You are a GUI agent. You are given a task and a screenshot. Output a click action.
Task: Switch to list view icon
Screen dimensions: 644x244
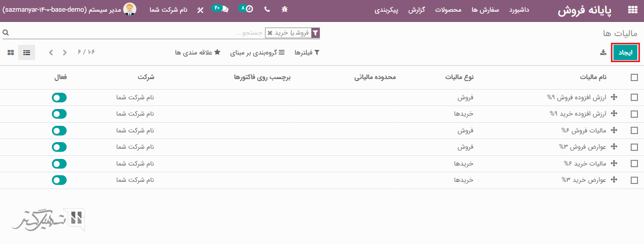pyautogui.click(x=27, y=52)
